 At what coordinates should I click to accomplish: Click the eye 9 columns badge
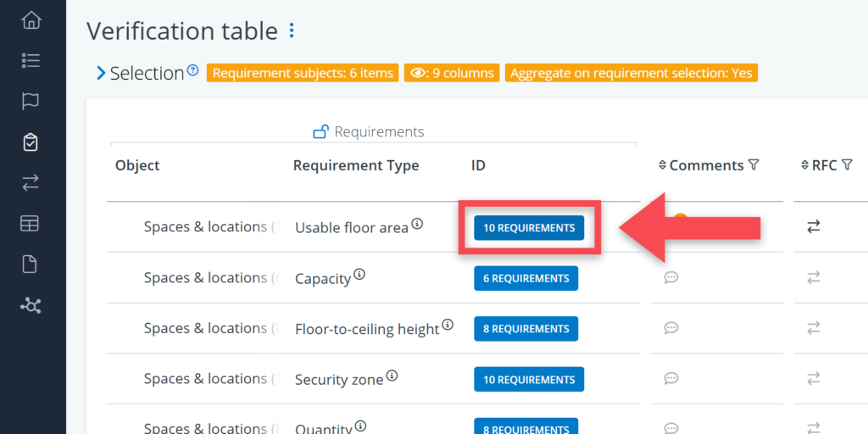pos(452,73)
